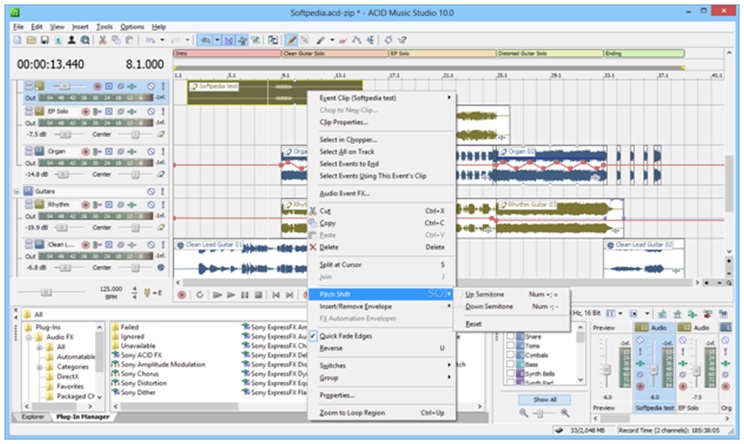Adjust the EP Solo volume slider

[x=64, y=135]
